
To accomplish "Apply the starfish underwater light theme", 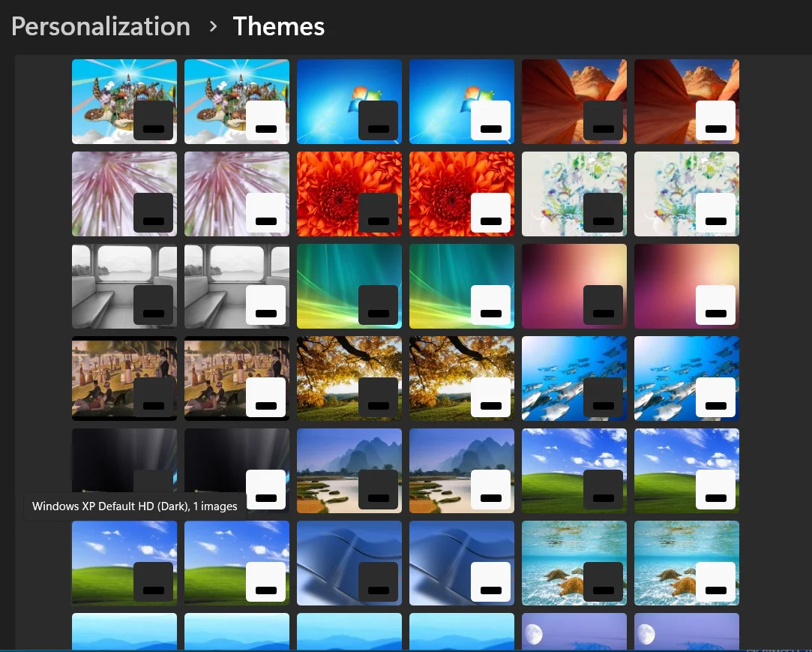I will click(x=686, y=563).
